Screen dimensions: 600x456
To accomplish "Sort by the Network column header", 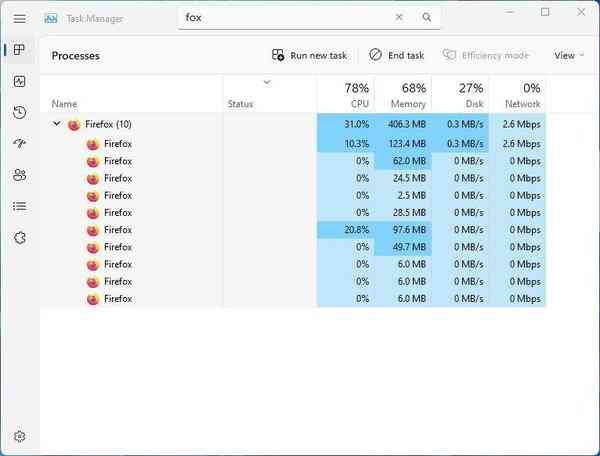I will pyautogui.click(x=518, y=95).
